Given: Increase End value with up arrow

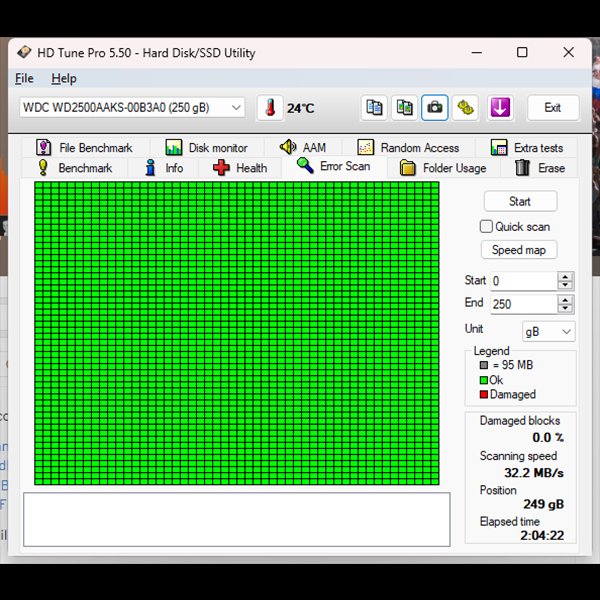Looking at the screenshot, I should pos(566,300).
